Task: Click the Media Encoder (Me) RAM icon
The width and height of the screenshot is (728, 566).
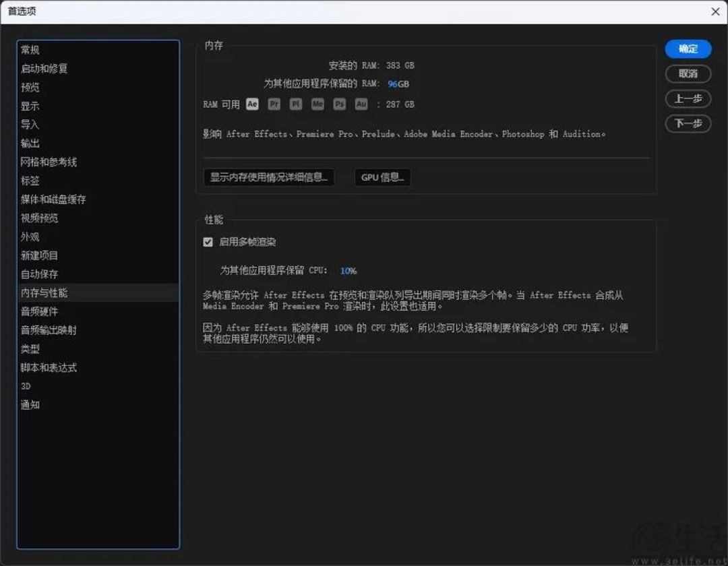Action: click(x=317, y=104)
